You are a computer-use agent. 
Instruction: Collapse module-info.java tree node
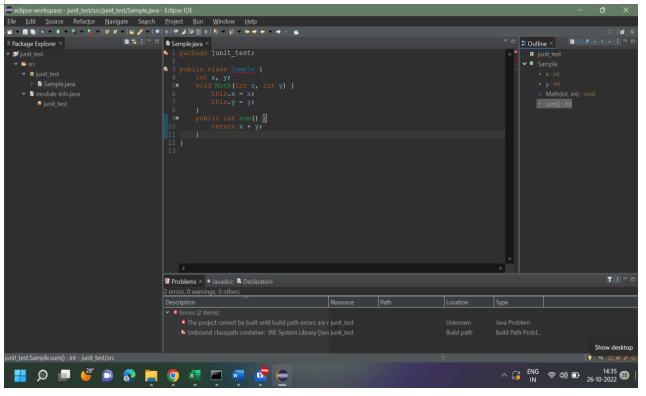[23, 94]
